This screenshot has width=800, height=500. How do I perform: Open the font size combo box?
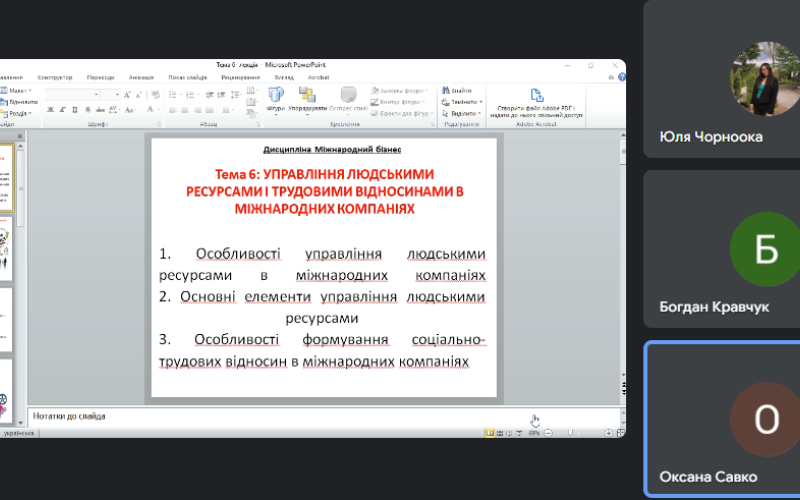point(110,94)
